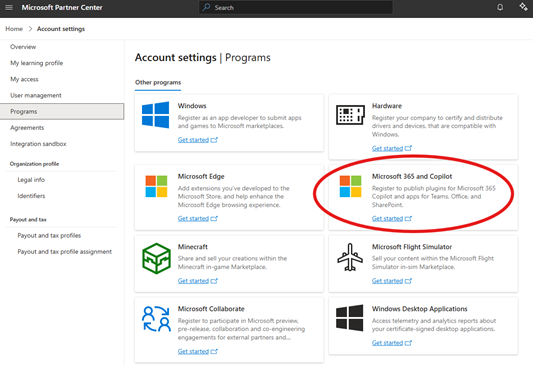Screen dimensions: 533x366
Task: Click the Windows blue logo icon
Action: coord(156,115)
